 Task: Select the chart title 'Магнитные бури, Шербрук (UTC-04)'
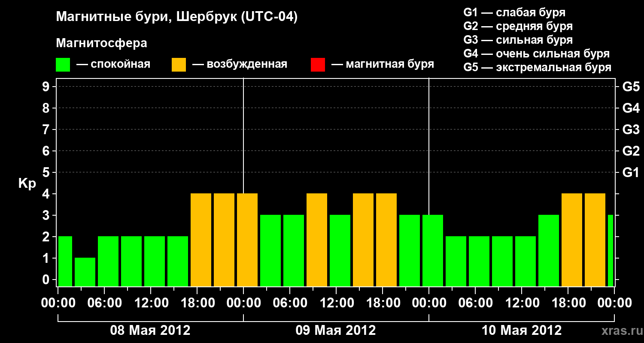[176, 17]
